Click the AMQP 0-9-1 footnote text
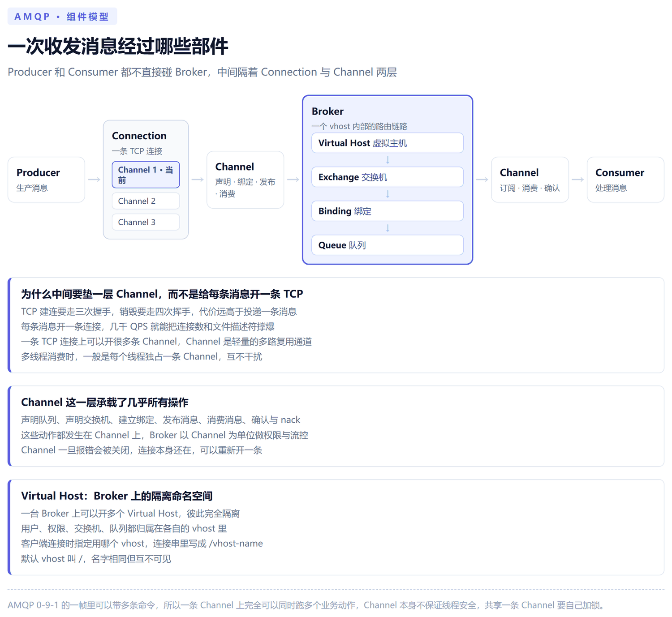This screenshot has height=617, width=672. (x=308, y=605)
